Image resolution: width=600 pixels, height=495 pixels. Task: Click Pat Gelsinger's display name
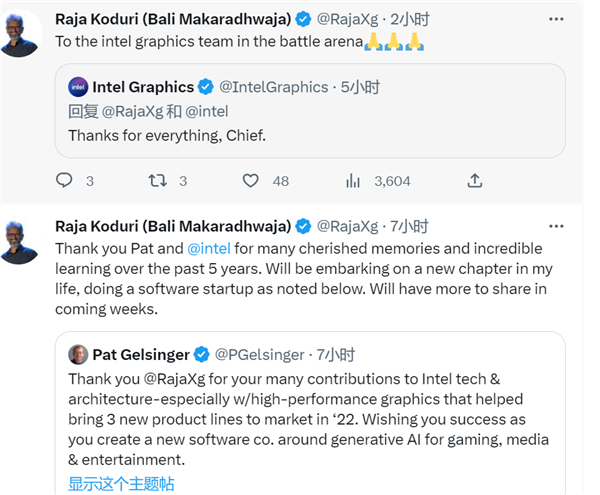coord(140,354)
